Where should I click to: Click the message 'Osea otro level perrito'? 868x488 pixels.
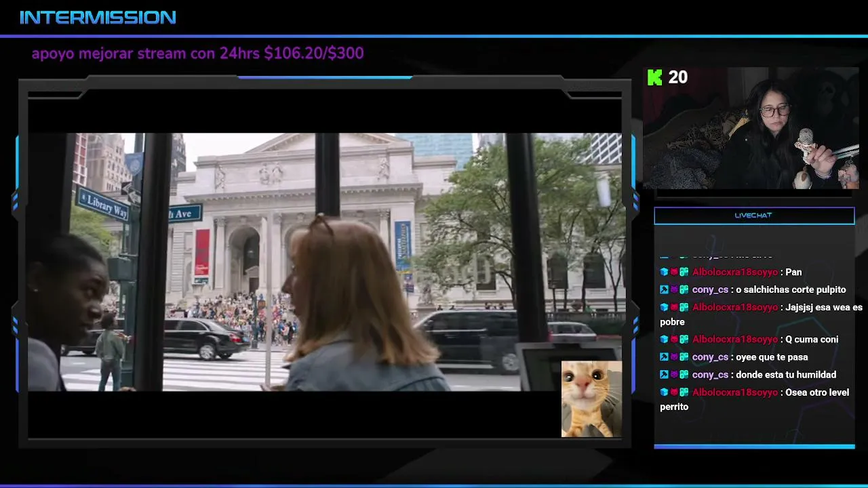coord(754,399)
